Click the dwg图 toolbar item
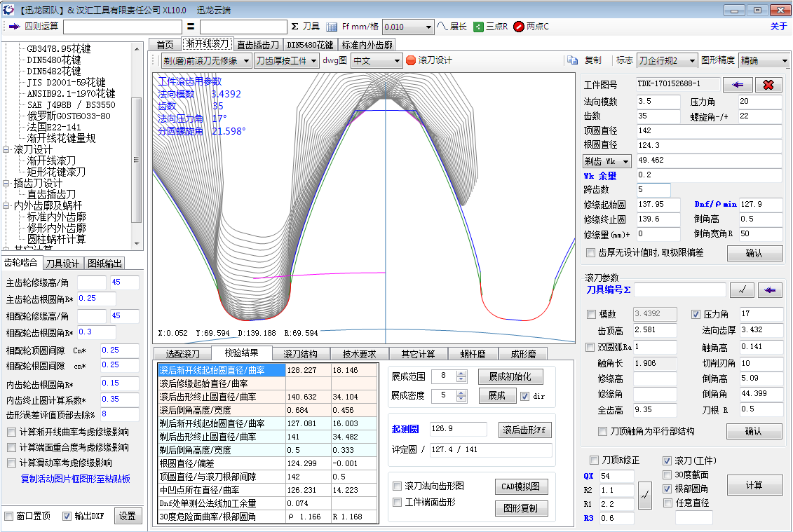Screen dimensions: 793x532 334,61
